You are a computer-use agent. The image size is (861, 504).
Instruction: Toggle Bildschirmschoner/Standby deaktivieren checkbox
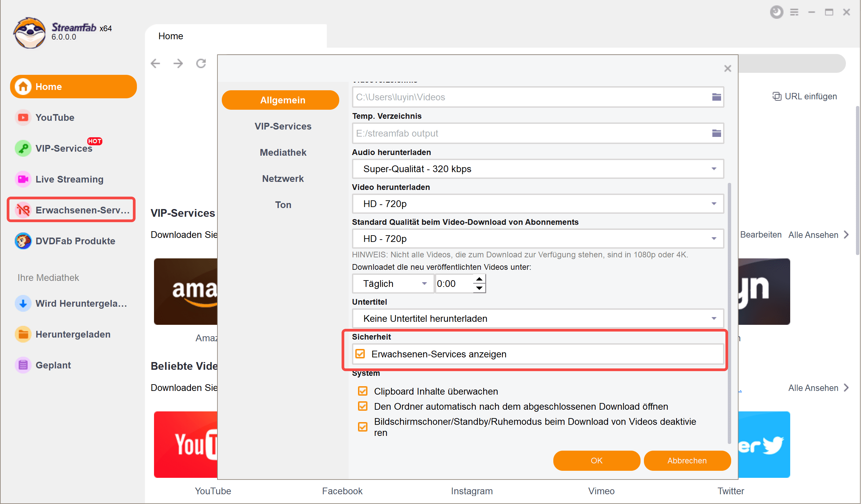(x=362, y=427)
